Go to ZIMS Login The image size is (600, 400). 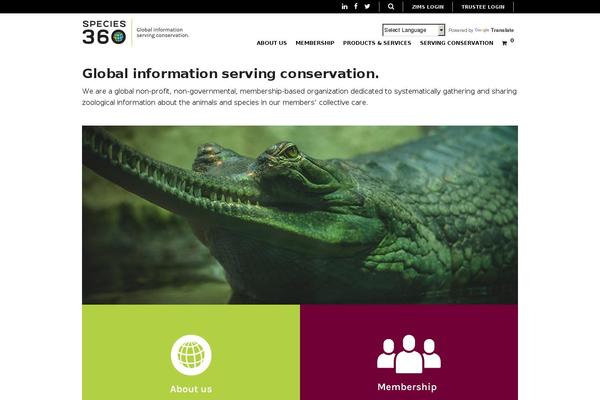(x=428, y=7)
